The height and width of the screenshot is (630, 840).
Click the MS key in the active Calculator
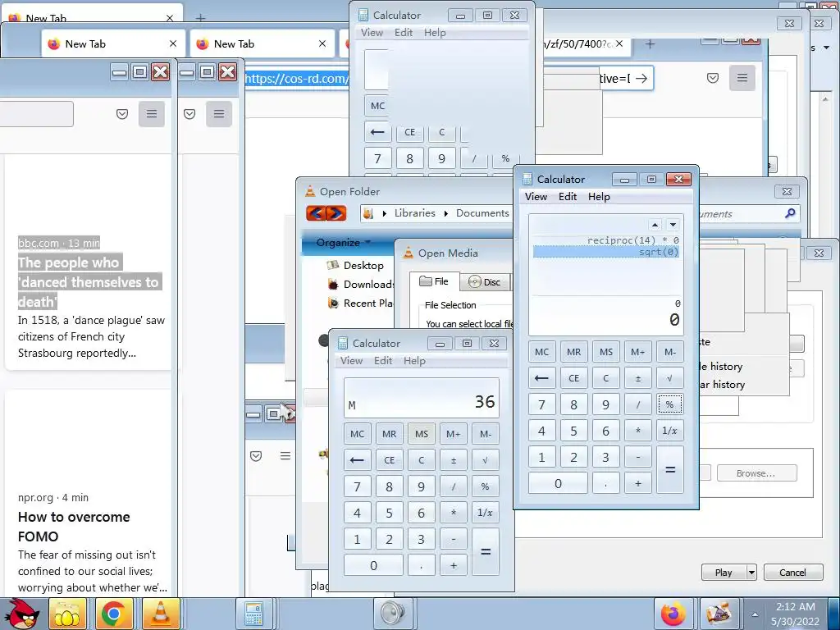pyautogui.click(x=606, y=352)
